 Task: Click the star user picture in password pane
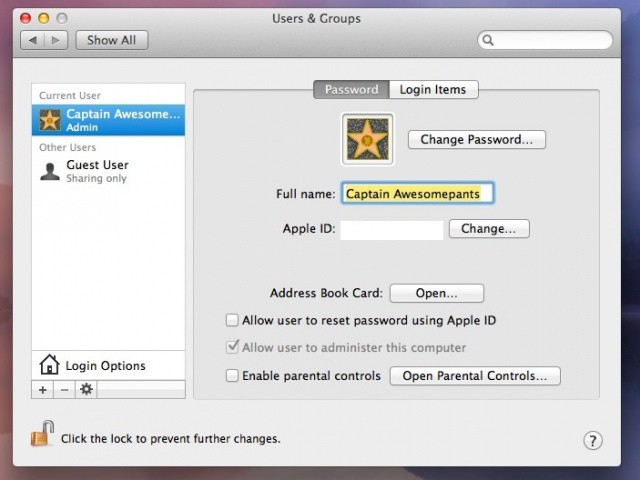367,139
